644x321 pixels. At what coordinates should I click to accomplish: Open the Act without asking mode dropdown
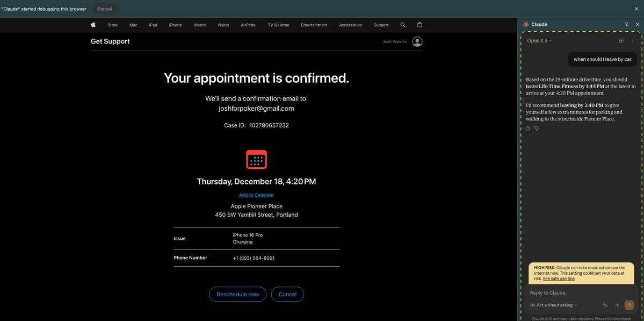554,305
